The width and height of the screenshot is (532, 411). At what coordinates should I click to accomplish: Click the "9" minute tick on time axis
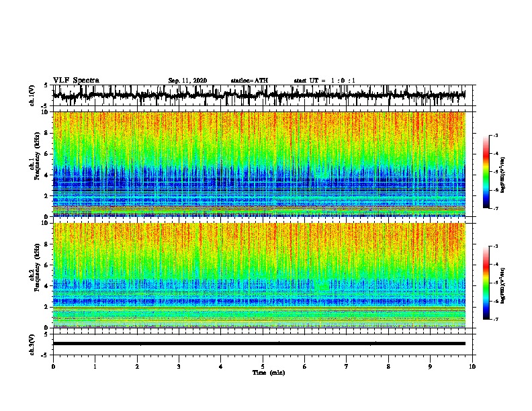click(x=430, y=367)
